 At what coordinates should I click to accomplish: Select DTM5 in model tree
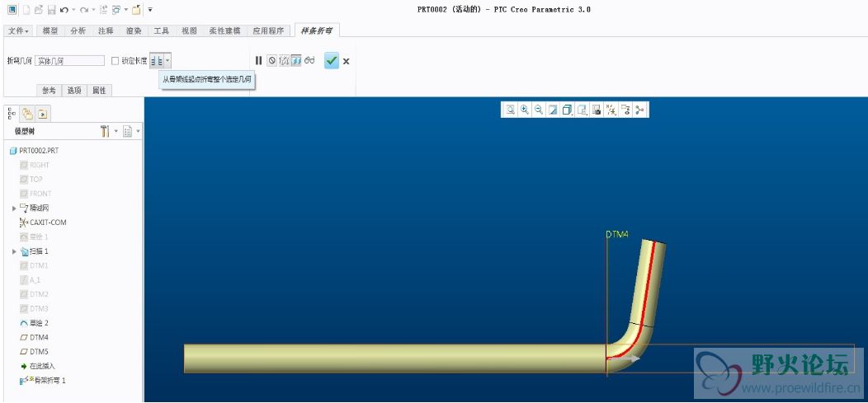pyautogui.click(x=35, y=352)
